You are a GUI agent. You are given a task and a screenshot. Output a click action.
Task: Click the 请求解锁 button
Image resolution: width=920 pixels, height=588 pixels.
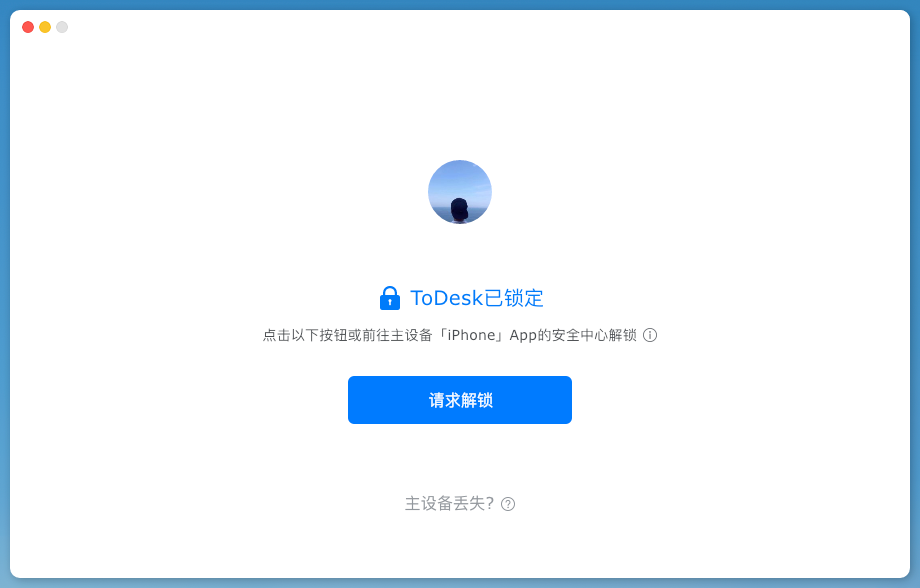460,400
